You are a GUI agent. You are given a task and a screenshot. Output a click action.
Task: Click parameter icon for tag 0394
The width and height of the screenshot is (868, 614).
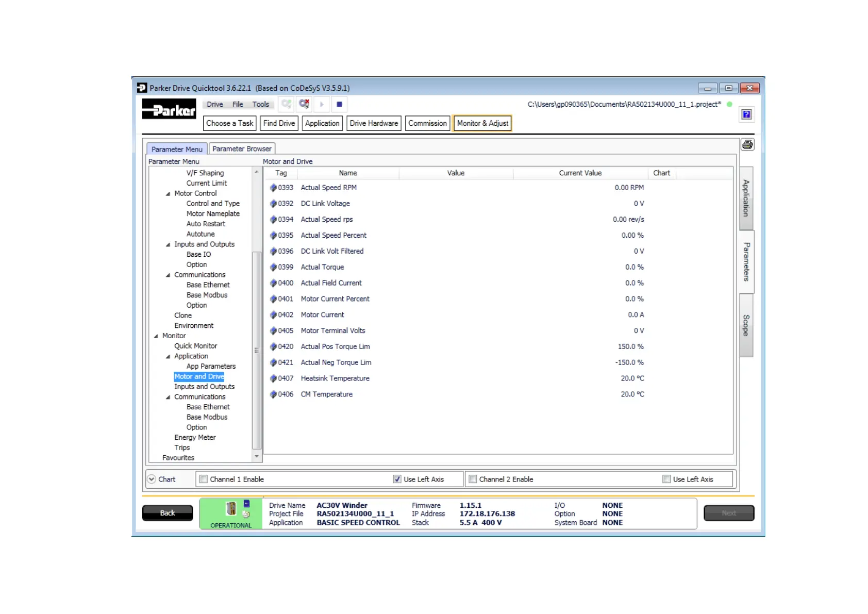[273, 220]
